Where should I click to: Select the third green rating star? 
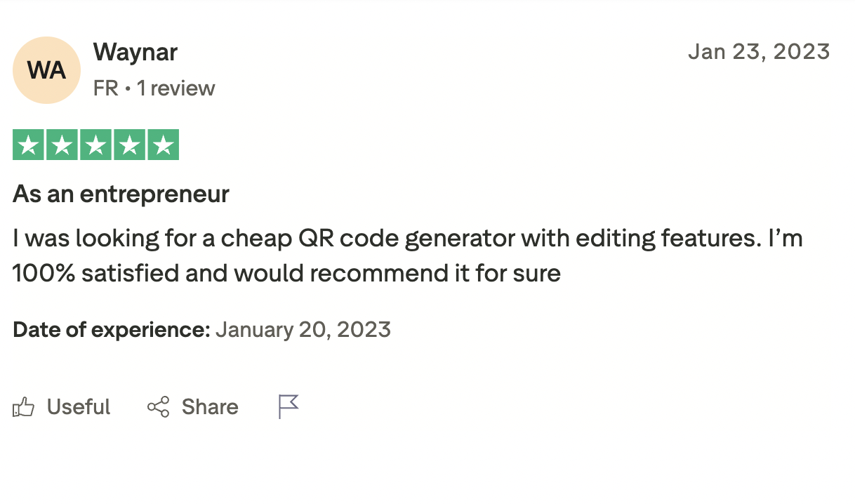click(96, 145)
